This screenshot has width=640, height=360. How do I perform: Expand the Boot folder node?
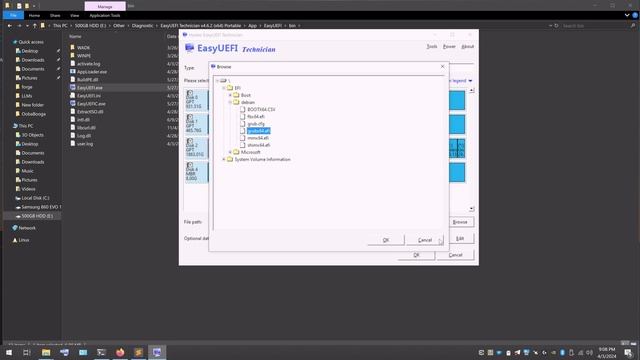tap(230, 95)
